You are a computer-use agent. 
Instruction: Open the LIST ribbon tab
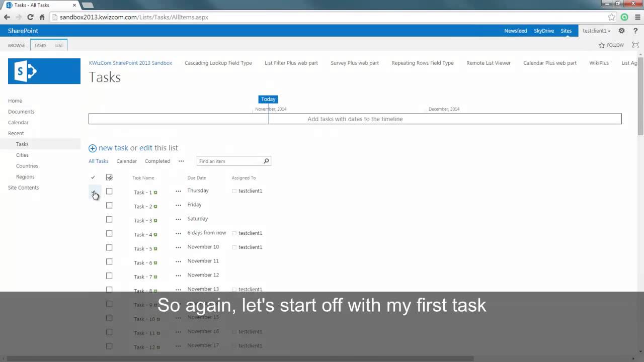[59, 45]
